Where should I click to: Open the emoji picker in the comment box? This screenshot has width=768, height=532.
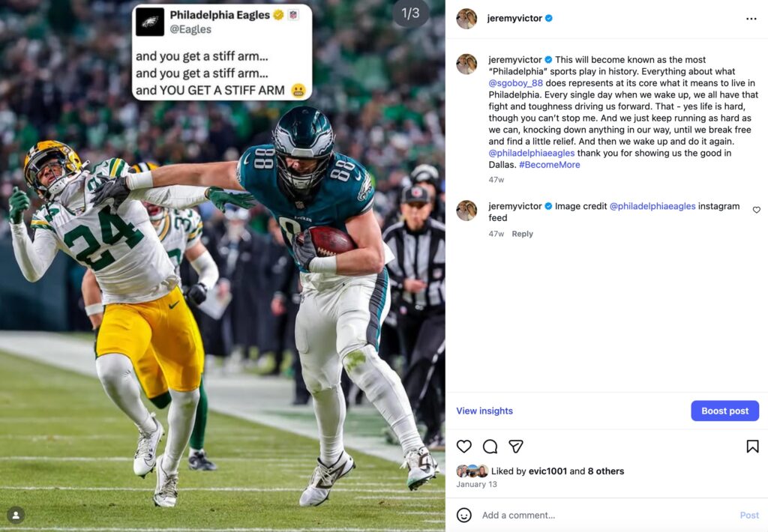[464, 515]
